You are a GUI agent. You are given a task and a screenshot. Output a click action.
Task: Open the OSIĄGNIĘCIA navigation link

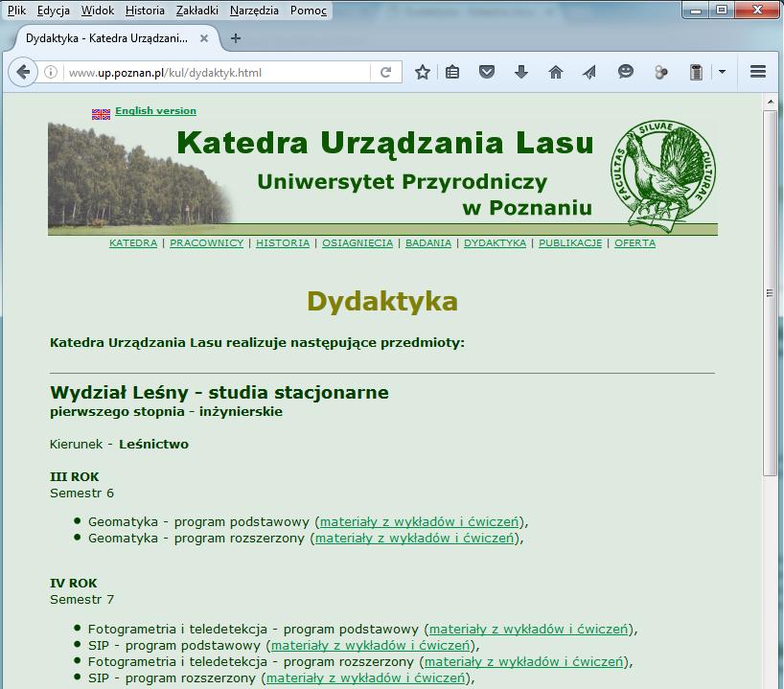tap(357, 243)
